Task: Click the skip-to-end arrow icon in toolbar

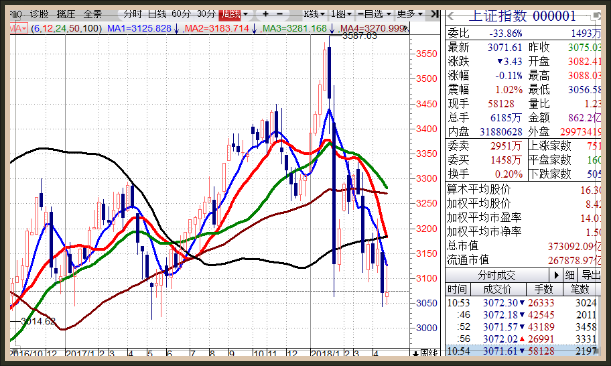Action: click(434, 14)
